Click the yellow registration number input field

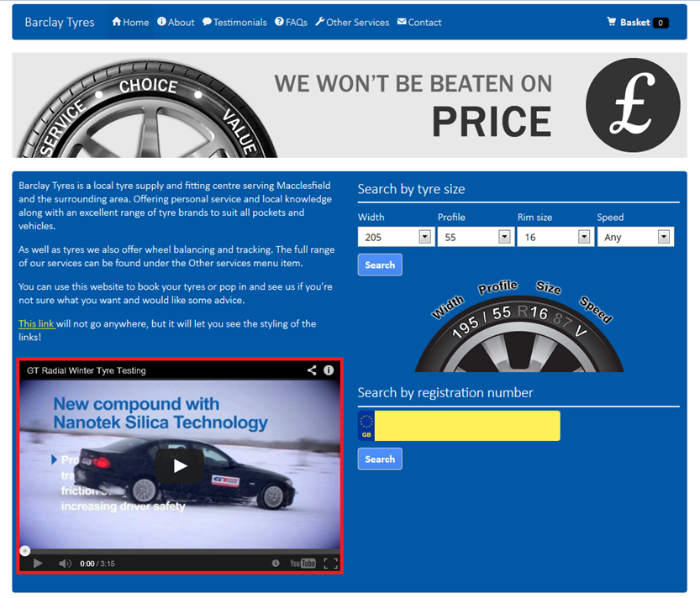(467, 426)
